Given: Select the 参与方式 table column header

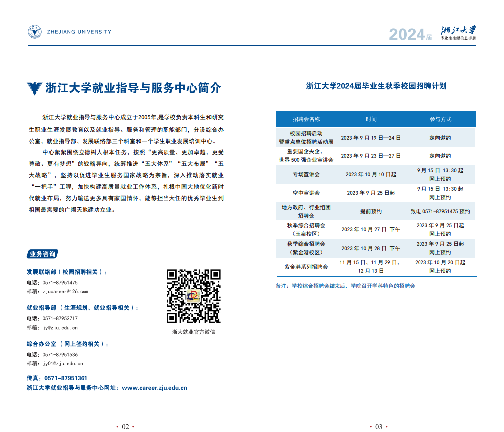Looking at the screenshot, I should point(440,119).
